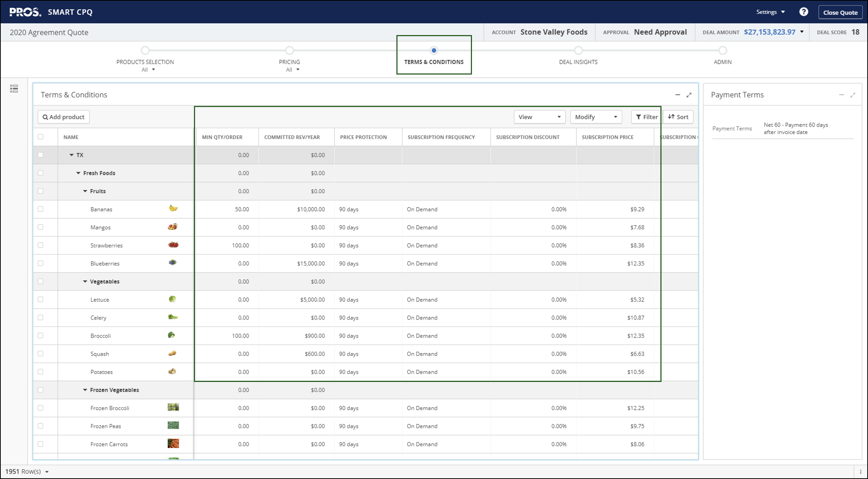
Task: Click the Close Quote button
Action: [840, 12]
